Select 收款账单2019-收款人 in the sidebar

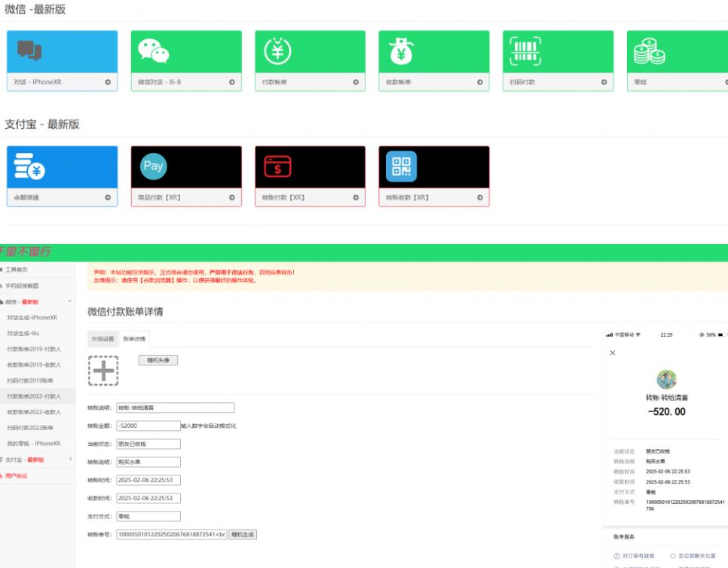[x=34, y=365]
